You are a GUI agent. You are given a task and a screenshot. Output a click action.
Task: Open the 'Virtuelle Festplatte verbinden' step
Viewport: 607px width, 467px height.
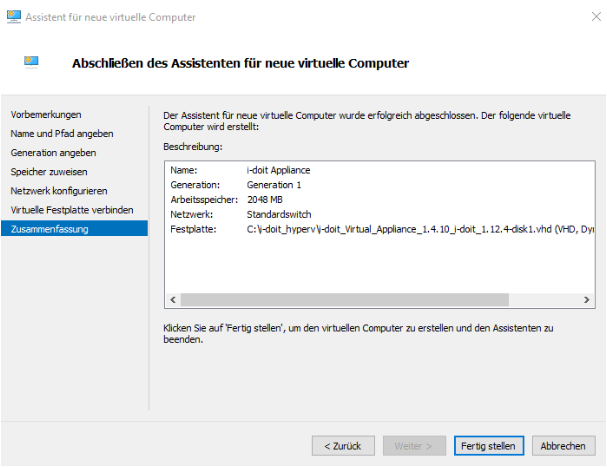(x=72, y=210)
